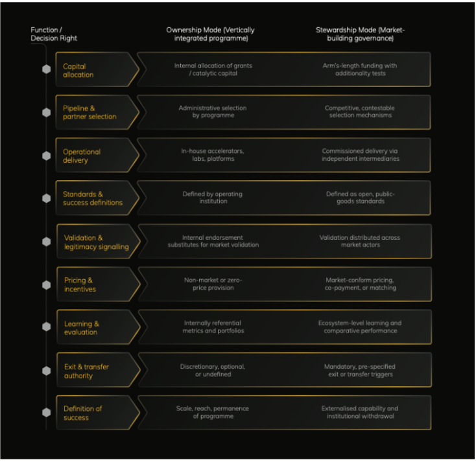476x462 pixels.
Task: Select the hexagon bullet next to Operational delivery
Action: tap(47, 156)
